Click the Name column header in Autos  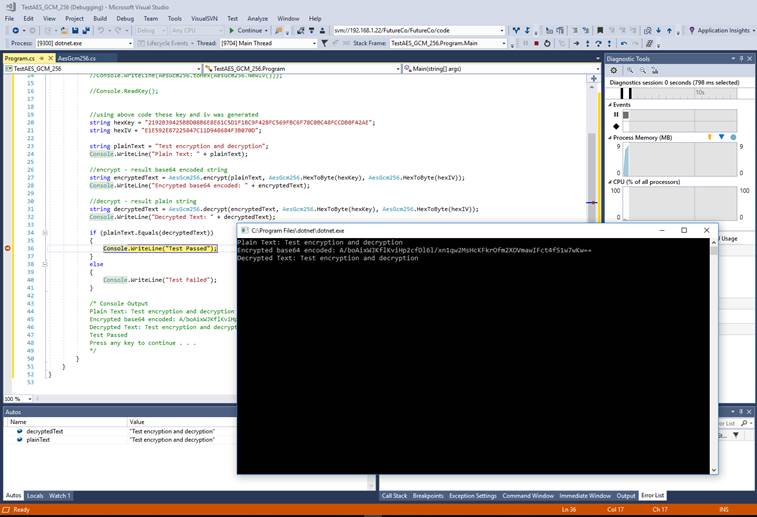point(67,422)
